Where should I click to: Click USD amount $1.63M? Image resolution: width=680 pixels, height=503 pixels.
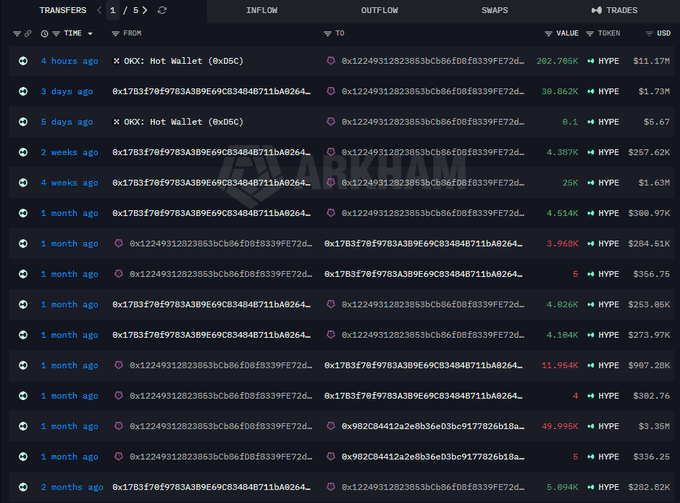point(654,183)
